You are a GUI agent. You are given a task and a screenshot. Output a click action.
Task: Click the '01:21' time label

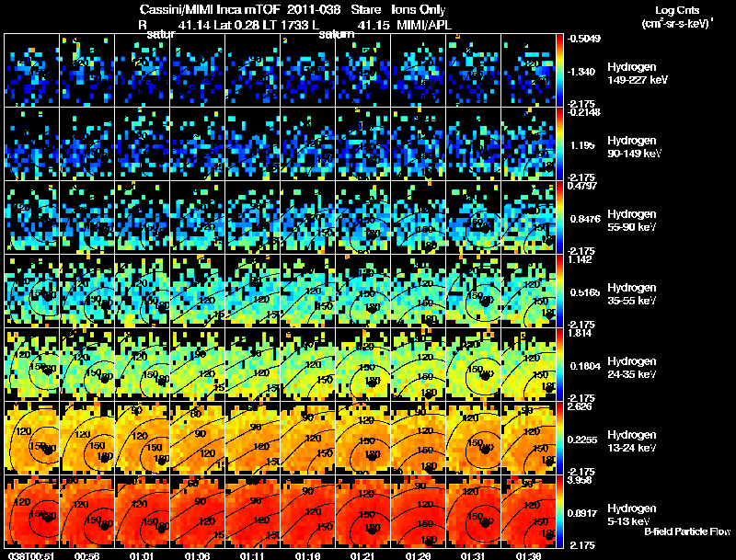(x=362, y=555)
